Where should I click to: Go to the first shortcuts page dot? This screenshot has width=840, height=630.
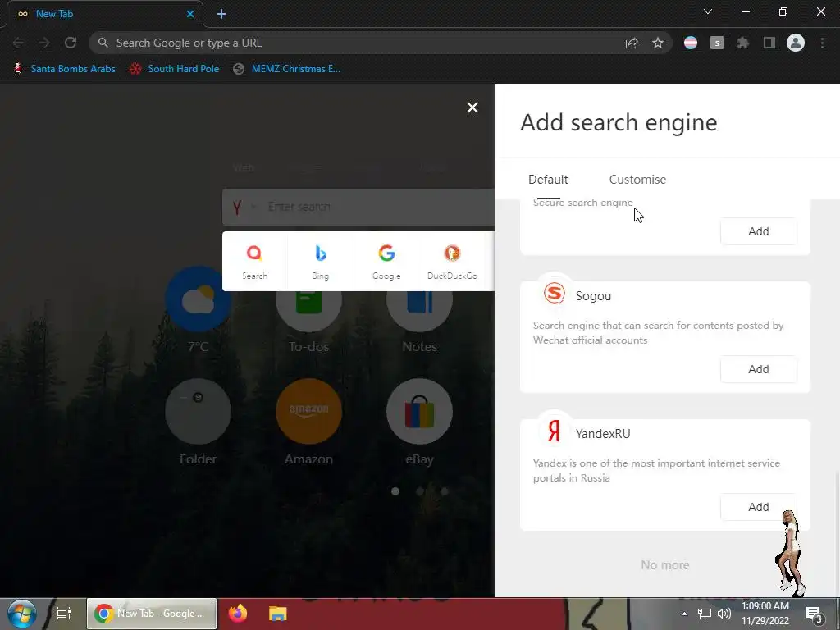(x=395, y=491)
